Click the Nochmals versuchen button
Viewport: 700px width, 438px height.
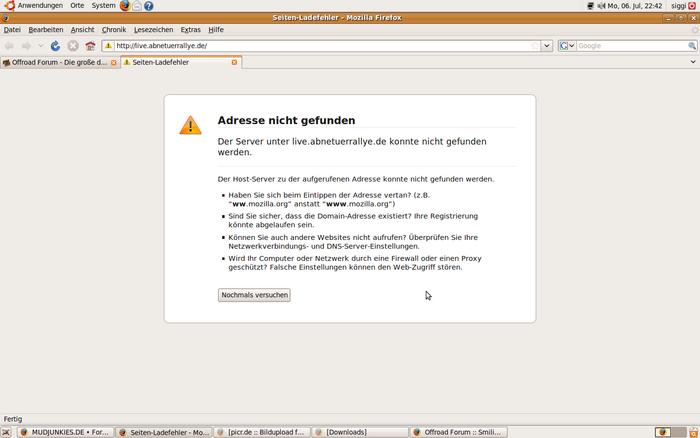click(254, 295)
